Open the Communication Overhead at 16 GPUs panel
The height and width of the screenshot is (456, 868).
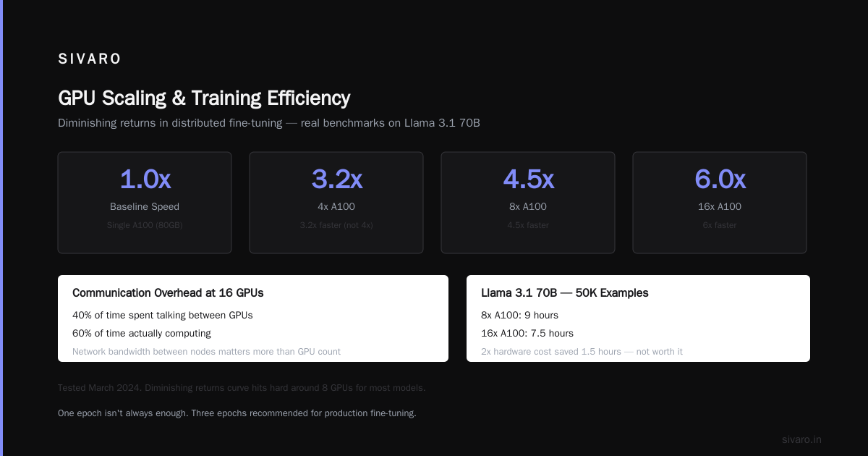253,318
